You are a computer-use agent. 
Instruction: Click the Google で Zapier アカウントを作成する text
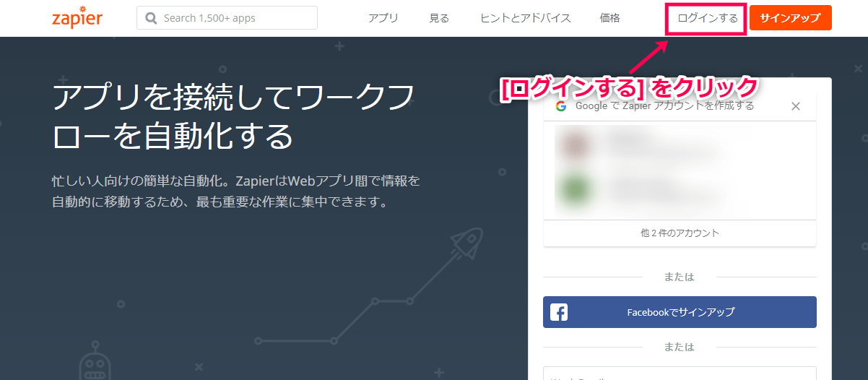(664, 106)
